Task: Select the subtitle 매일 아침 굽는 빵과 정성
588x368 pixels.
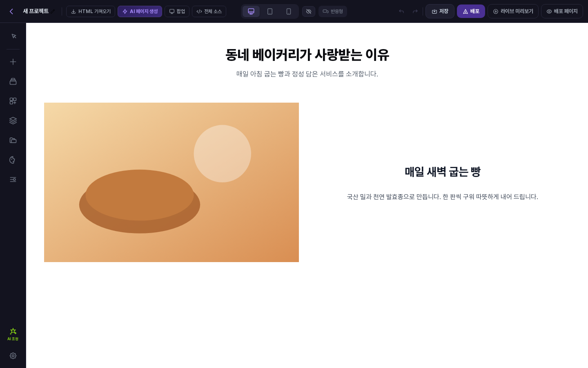Action: point(307,74)
